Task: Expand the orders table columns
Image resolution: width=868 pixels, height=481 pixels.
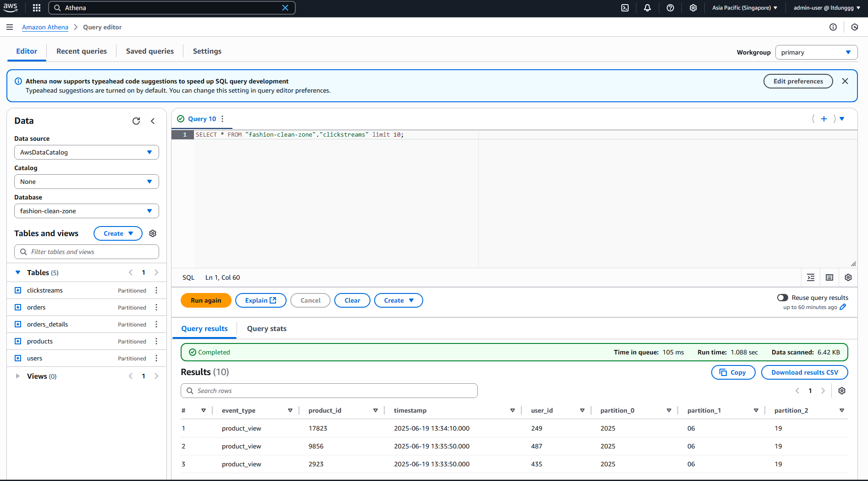Action: tap(18, 307)
